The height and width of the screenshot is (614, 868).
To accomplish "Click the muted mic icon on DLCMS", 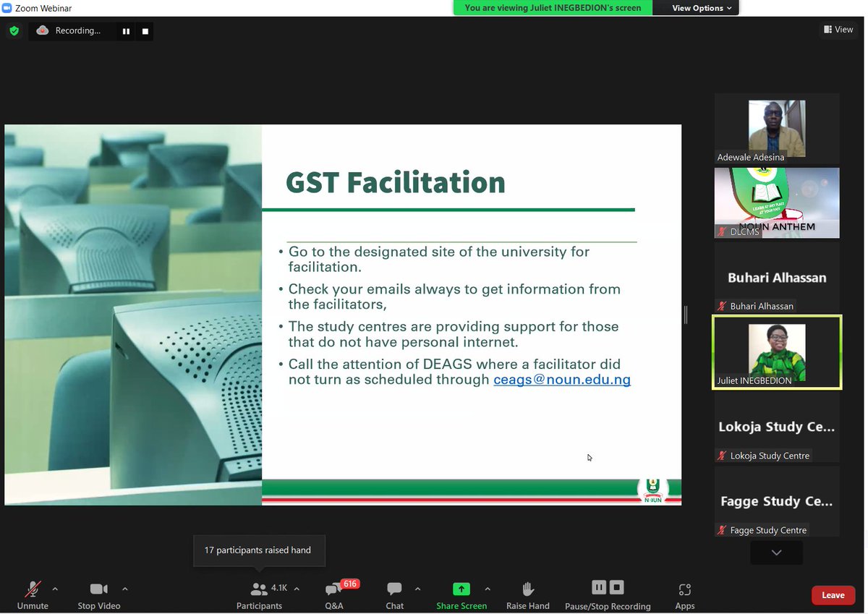I will click(722, 231).
